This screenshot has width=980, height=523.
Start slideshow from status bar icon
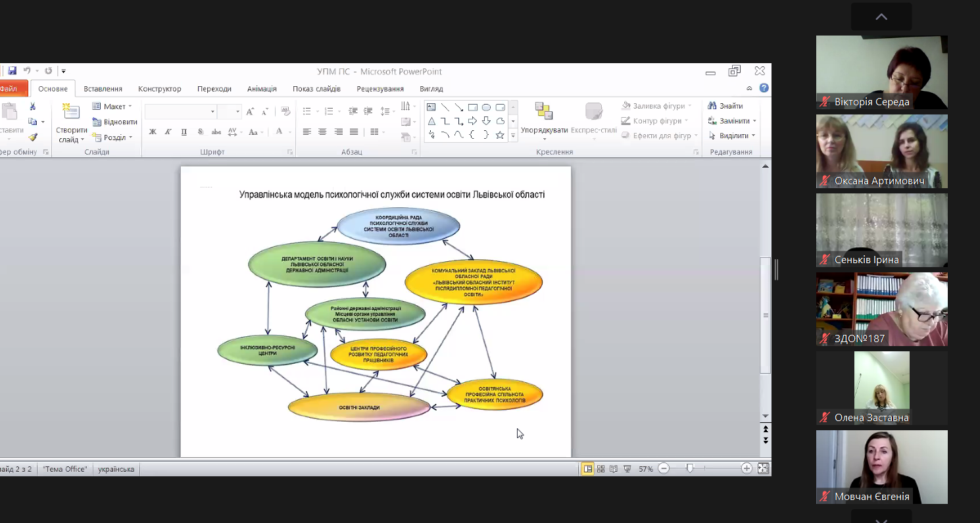point(627,469)
